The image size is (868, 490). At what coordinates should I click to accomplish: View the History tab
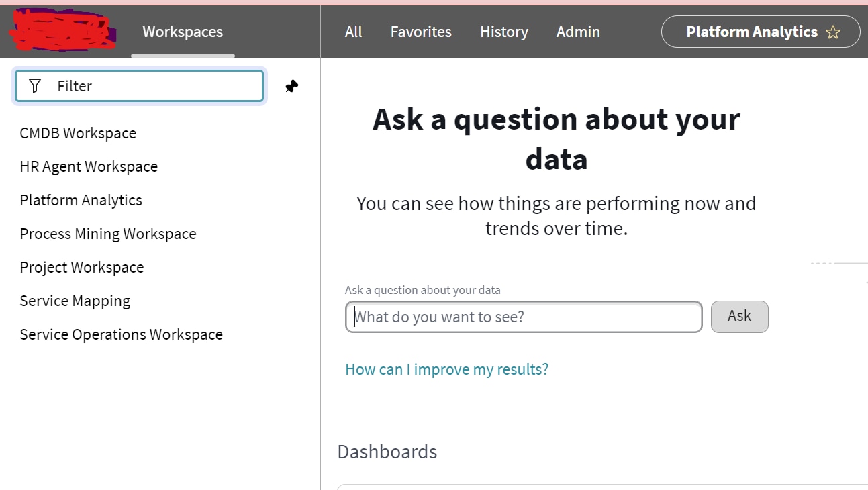click(x=503, y=31)
